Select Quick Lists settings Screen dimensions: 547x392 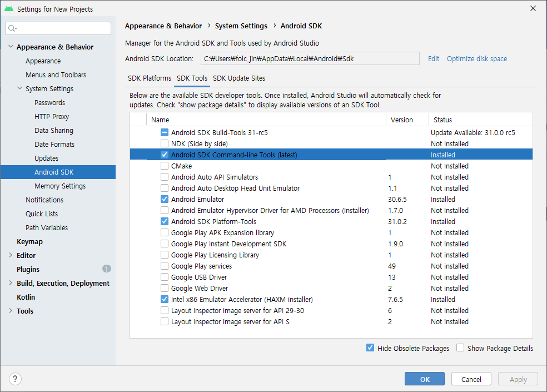click(x=42, y=214)
